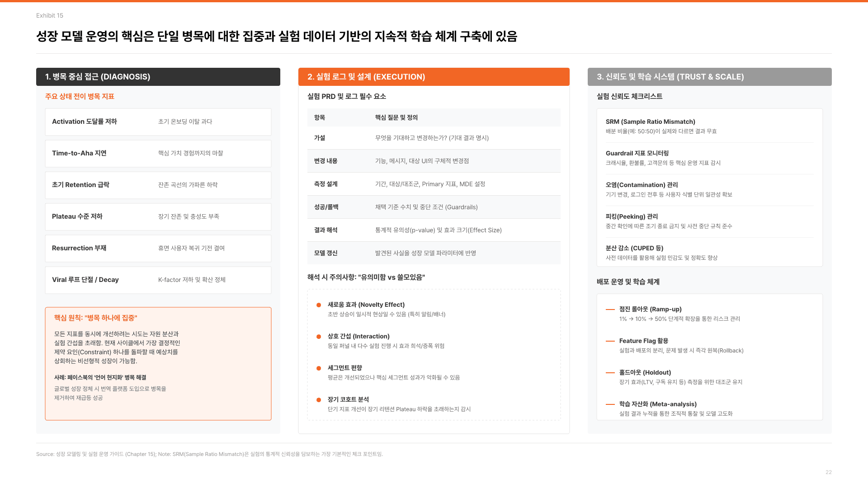This screenshot has height=488, width=868.
Task: Click the '배포 운영 및 학습 체계' subheading
Action: tap(628, 282)
